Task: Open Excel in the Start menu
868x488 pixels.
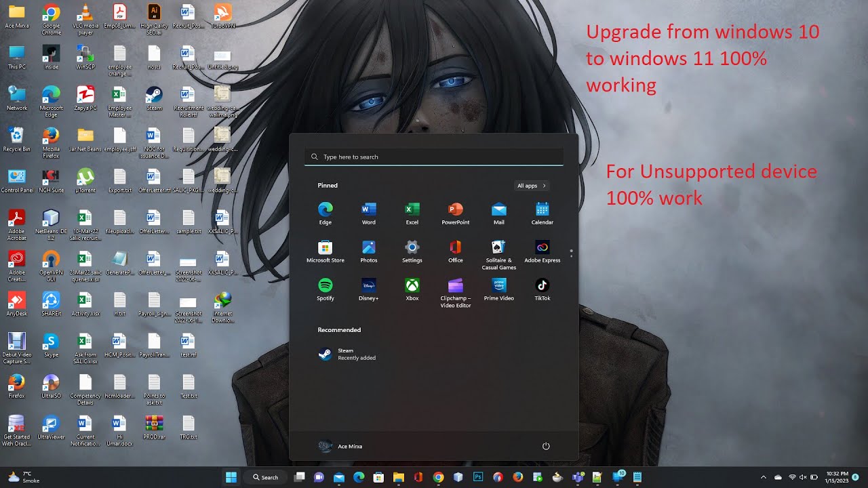Action: 412,213
